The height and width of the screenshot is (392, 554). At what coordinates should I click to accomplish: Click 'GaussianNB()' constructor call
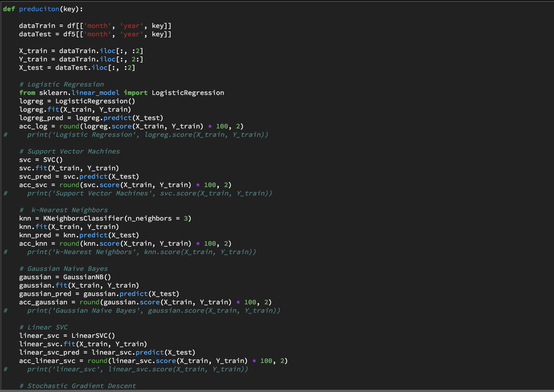tap(87, 277)
